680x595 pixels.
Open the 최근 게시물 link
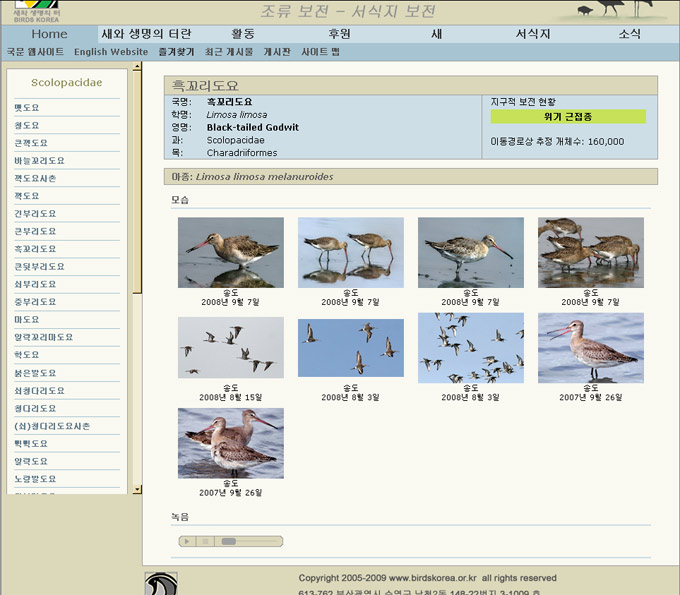(x=229, y=52)
